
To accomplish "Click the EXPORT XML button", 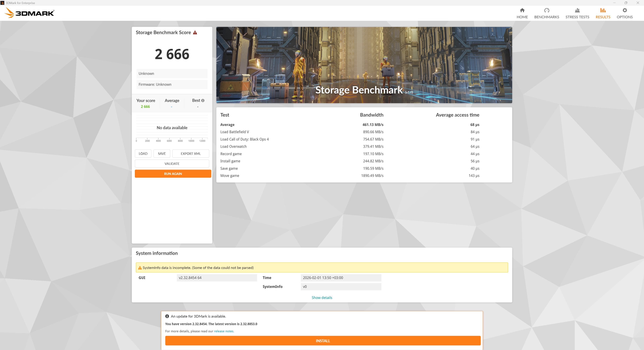I will (x=191, y=154).
